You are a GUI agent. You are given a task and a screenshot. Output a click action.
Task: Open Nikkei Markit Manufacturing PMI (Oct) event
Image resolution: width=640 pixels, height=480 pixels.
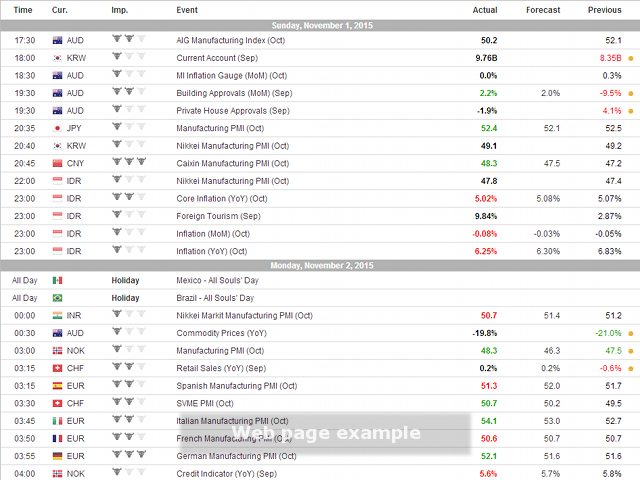pos(244,316)
